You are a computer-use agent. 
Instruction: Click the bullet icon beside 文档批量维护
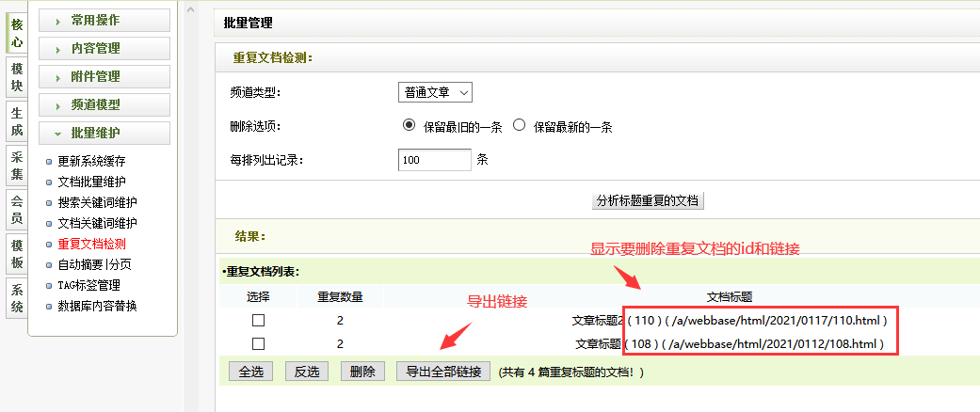tap(49, 182)
